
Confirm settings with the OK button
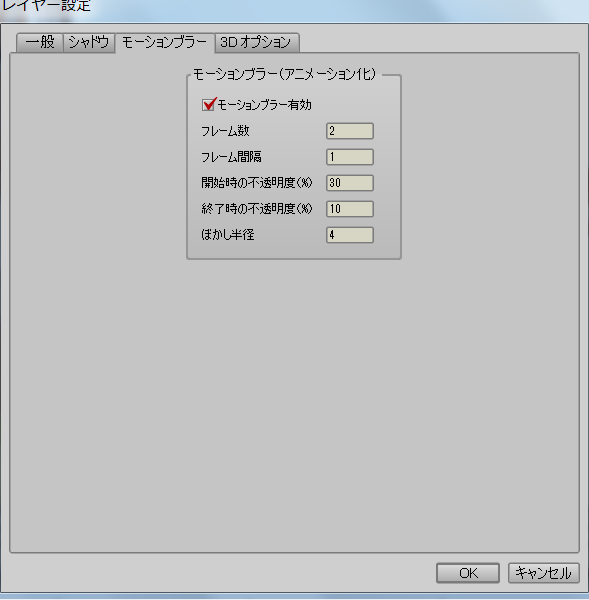[x=468, y=573]
